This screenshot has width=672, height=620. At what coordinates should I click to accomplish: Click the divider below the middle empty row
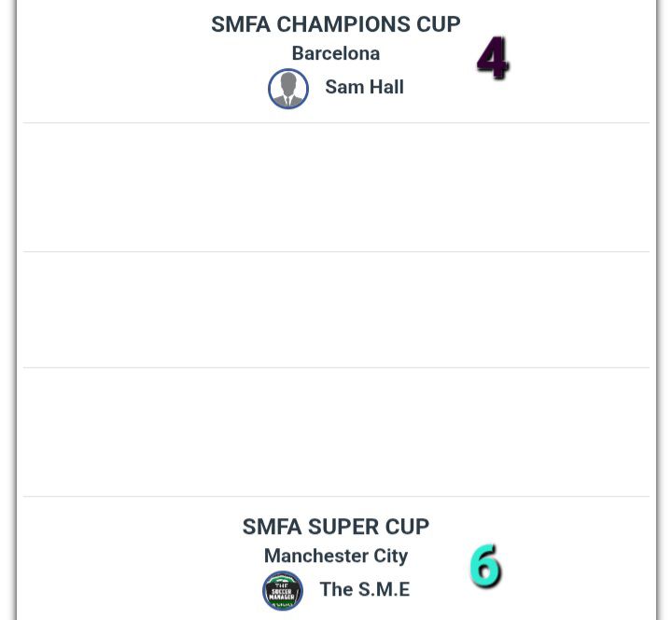coord(336,367)
